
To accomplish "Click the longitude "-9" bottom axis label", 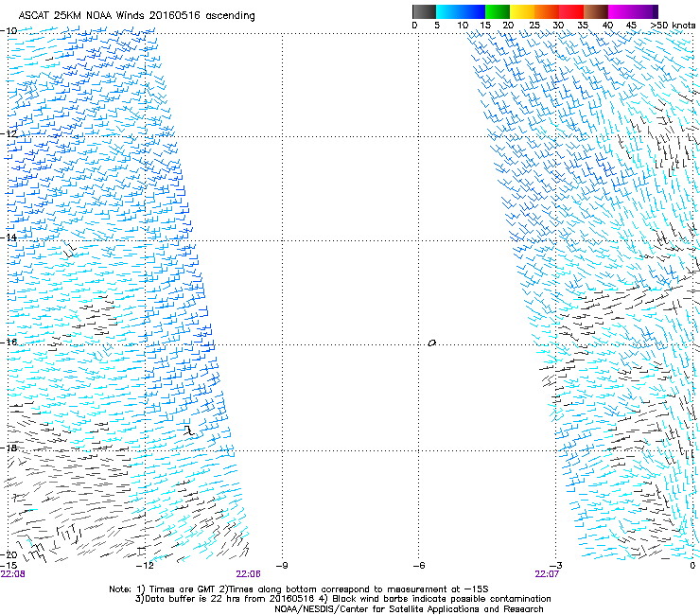I will pos(282,565).
